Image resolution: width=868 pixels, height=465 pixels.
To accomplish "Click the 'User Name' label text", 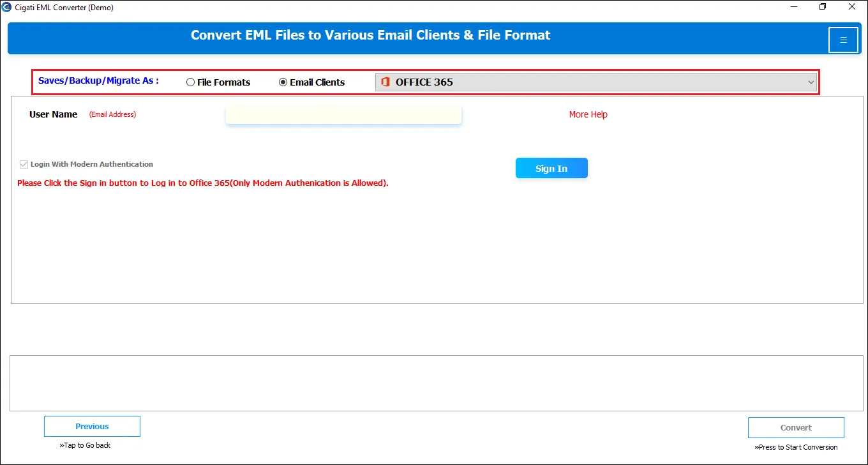I will (x=54, y=114).
